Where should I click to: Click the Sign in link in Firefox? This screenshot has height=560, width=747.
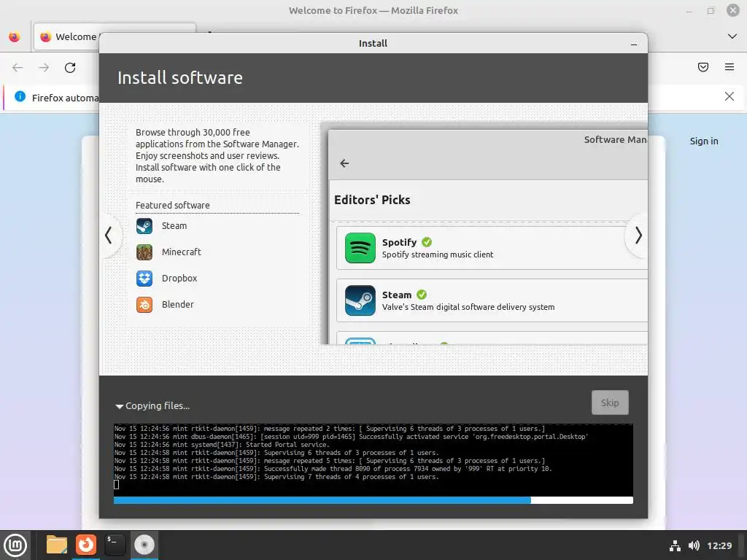tap(704, 141)
